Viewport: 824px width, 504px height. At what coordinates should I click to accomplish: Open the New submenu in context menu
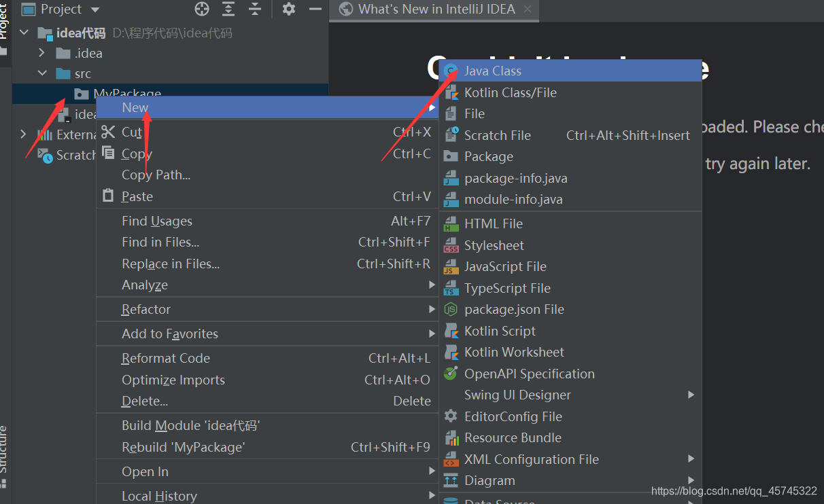[x=268, y=107]
